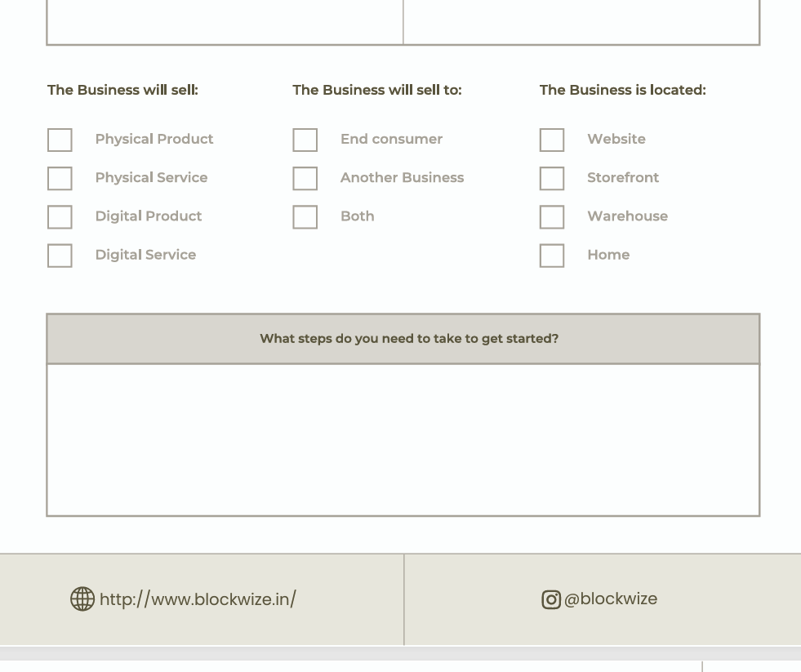The image size is (801, 672).
Task: Click the steps to get started text area
Action: (x=403, y=439)
